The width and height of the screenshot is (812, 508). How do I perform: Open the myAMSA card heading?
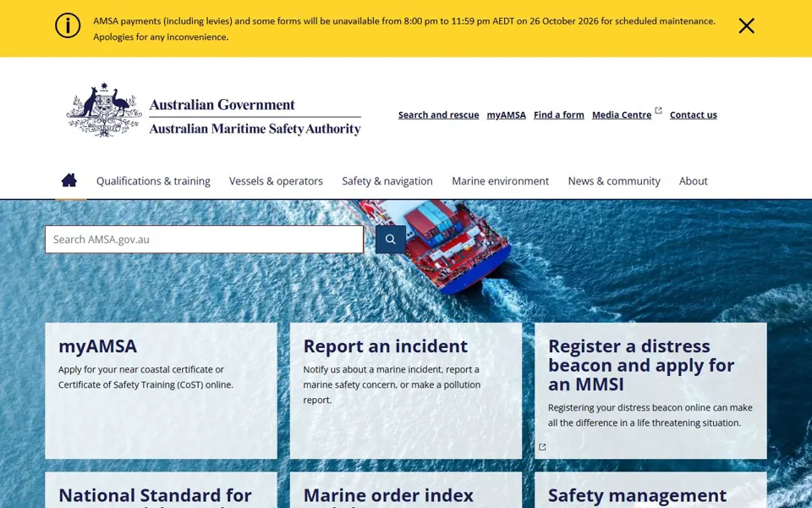[x=97, y=346]
